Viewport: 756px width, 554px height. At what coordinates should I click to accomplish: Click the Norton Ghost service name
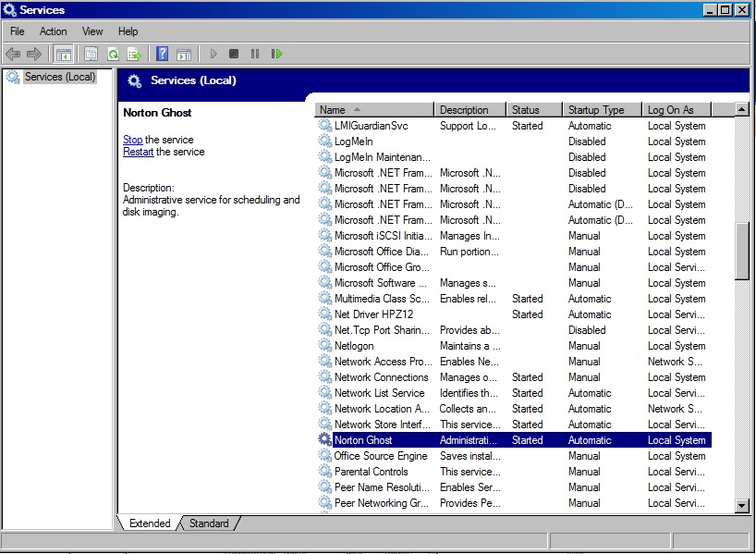tap(363, 439)
